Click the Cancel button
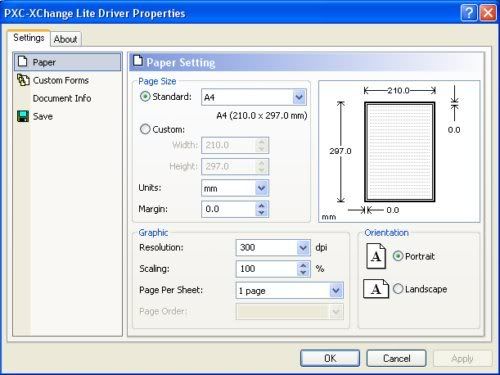The height and width of the screenshot is (375, 500). coord(396,358)
